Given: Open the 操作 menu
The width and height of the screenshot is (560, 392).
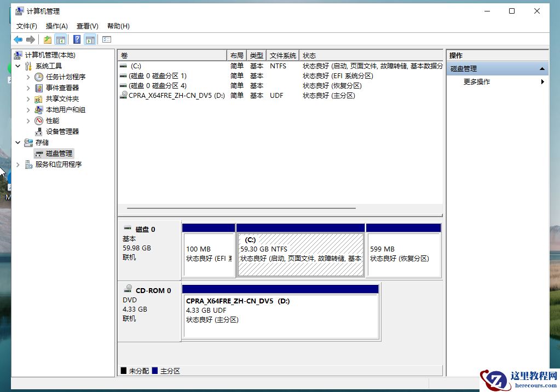Looking at the screenshot, I should [x=58, y=26].
